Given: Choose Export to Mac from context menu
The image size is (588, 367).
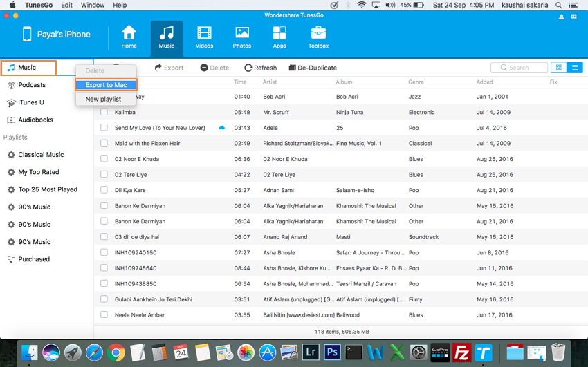Looking at the screenshot, I should pos(106,85).
